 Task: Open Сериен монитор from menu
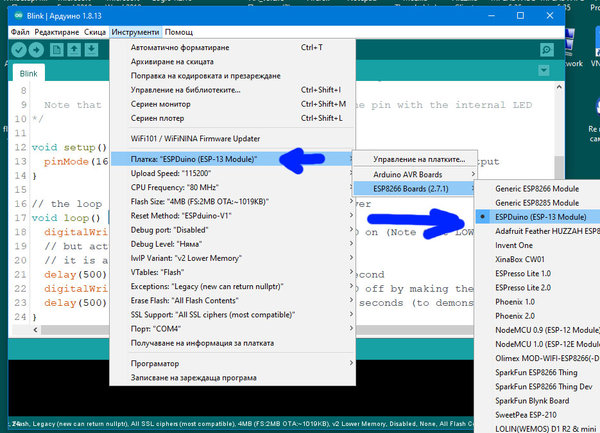click(233, 104)
